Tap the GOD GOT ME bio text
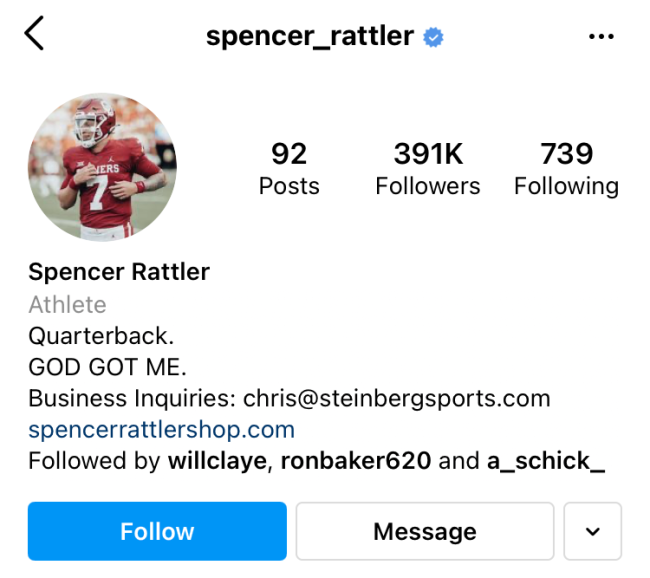The width and height of the screenshot is (650, 578). point(107,367)
